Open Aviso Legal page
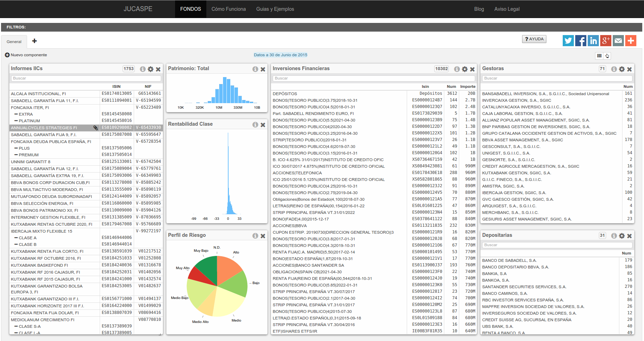 [507, 9]
